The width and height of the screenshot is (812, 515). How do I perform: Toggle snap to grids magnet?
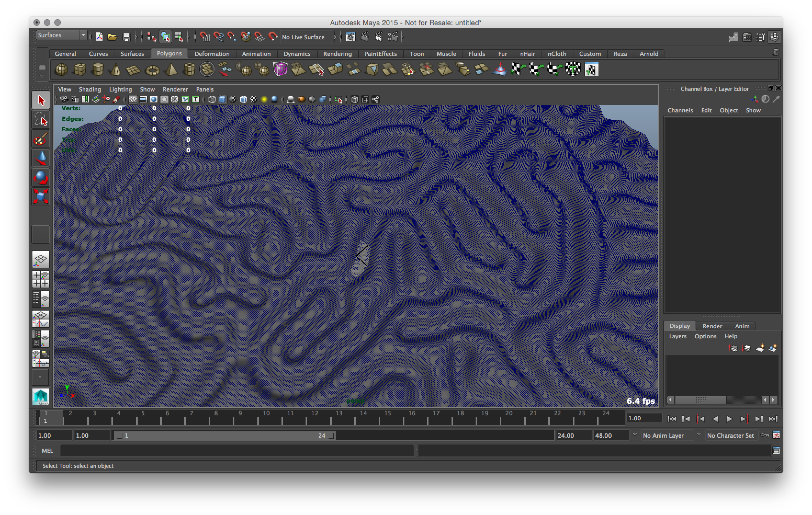(205, 37)
